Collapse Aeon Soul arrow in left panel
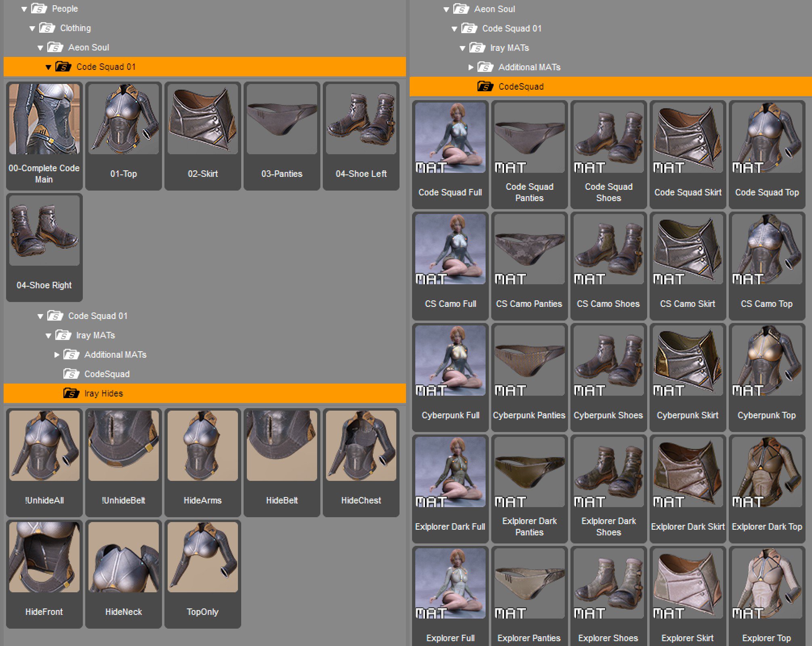Image resolution: width=812 pixels, height=646 pixels. click(x=40, y=48)
